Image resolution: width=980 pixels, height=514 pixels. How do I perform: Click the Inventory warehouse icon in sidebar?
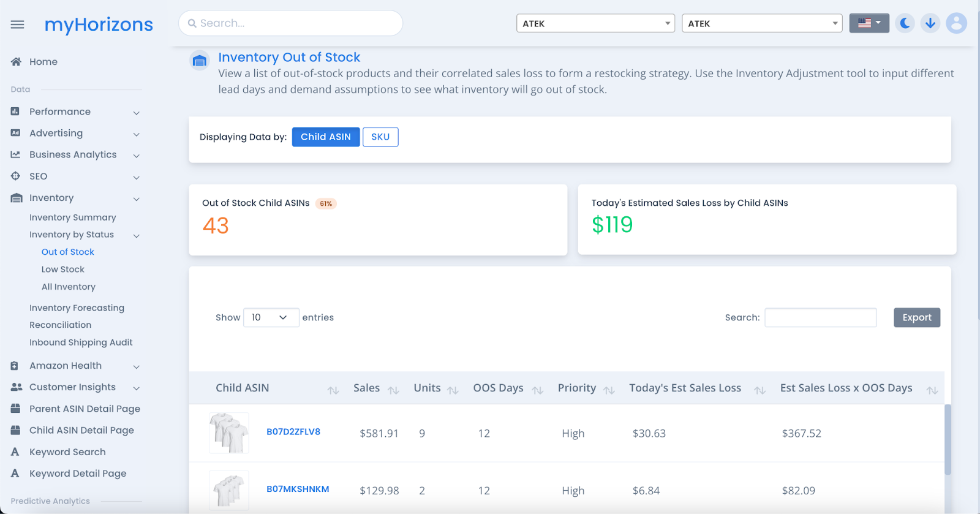[17, 198]
